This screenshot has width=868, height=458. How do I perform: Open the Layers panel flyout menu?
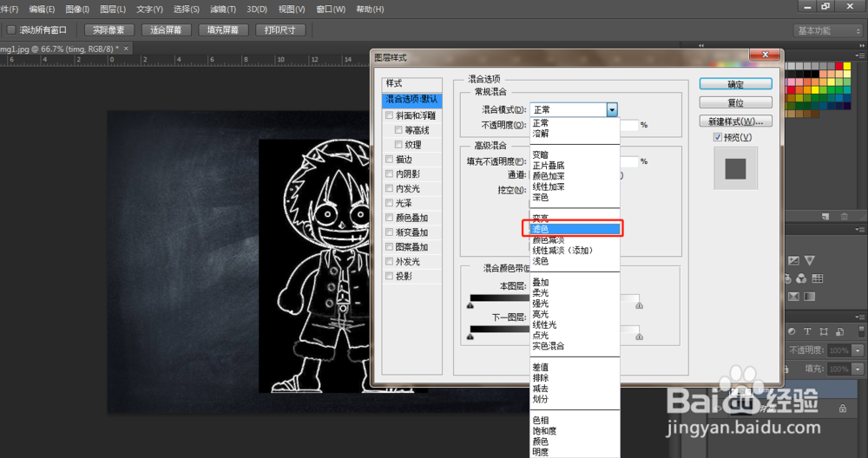pos(860,317)
